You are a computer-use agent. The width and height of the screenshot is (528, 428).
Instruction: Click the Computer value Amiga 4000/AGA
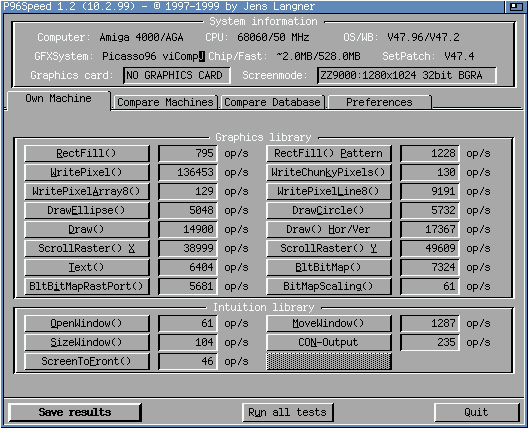141,37
